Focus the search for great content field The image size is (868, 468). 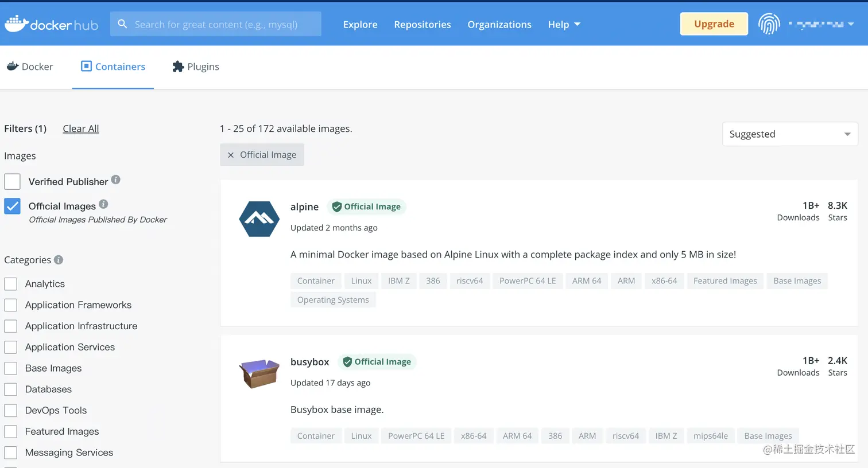(x=216, y=24)
